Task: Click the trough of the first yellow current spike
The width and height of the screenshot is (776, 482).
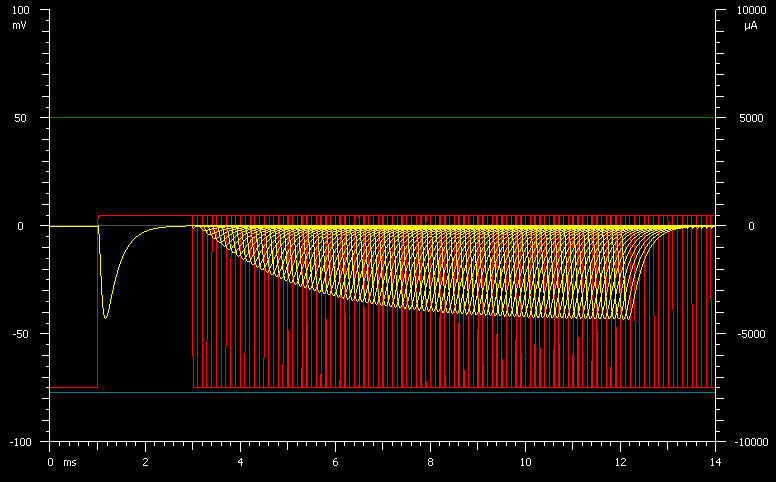Action: click(x=105, y=317)
